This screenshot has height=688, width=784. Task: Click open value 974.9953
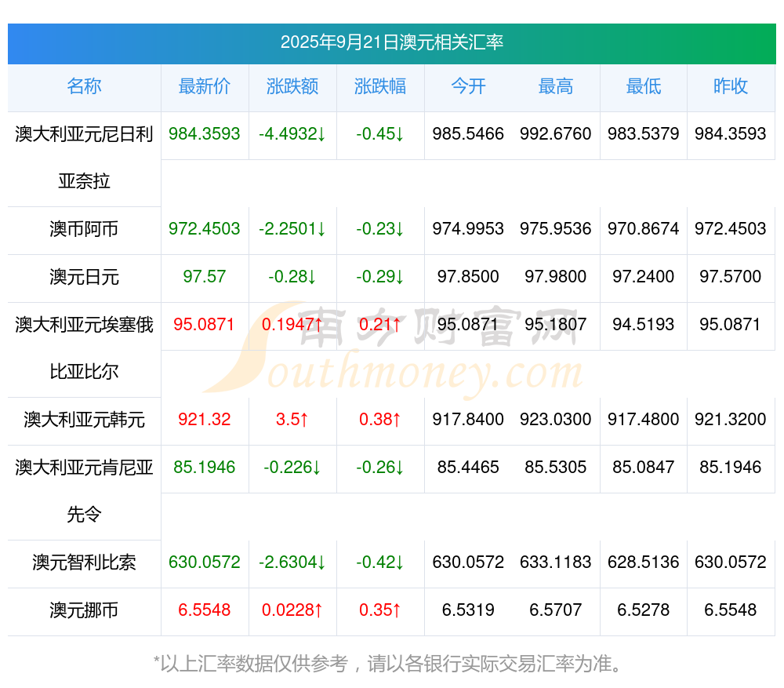pyautogui.click(x=468, y=229)
